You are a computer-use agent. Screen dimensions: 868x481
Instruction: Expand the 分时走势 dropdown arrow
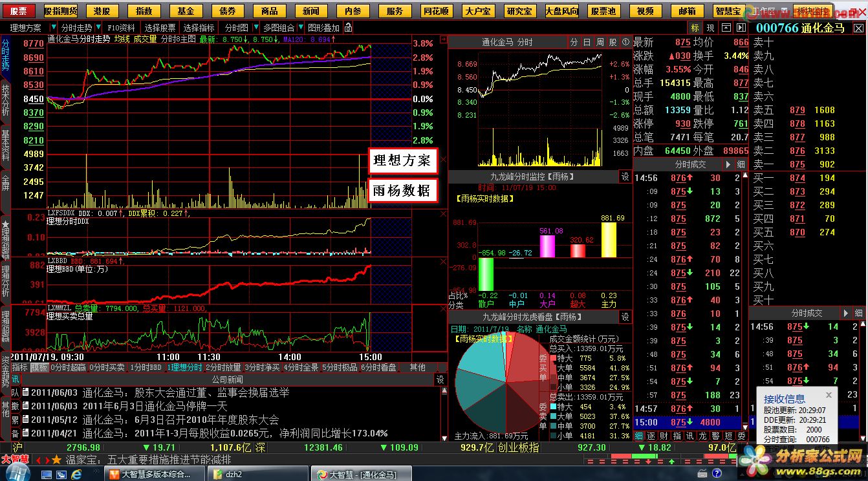[x=98, y=28]
